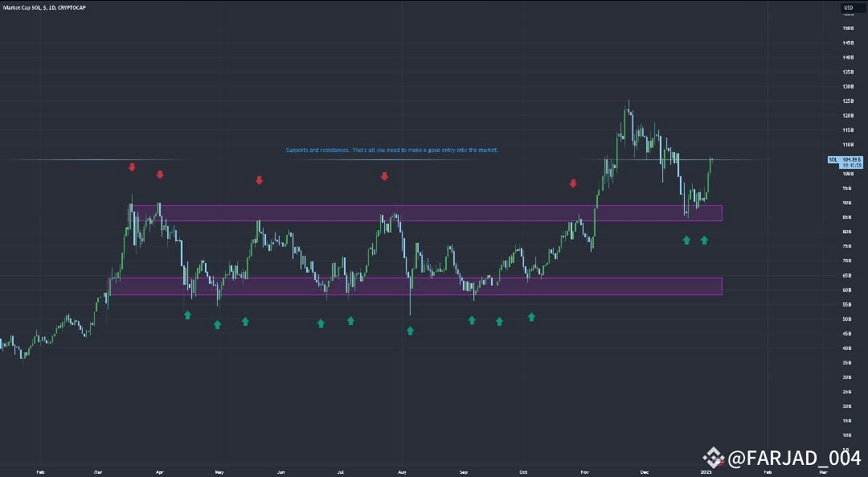Image resolution: width=868 pixels, height=477 pixels.
Task: Select the supports and resistances text annotation
Action: pos(392,150)
